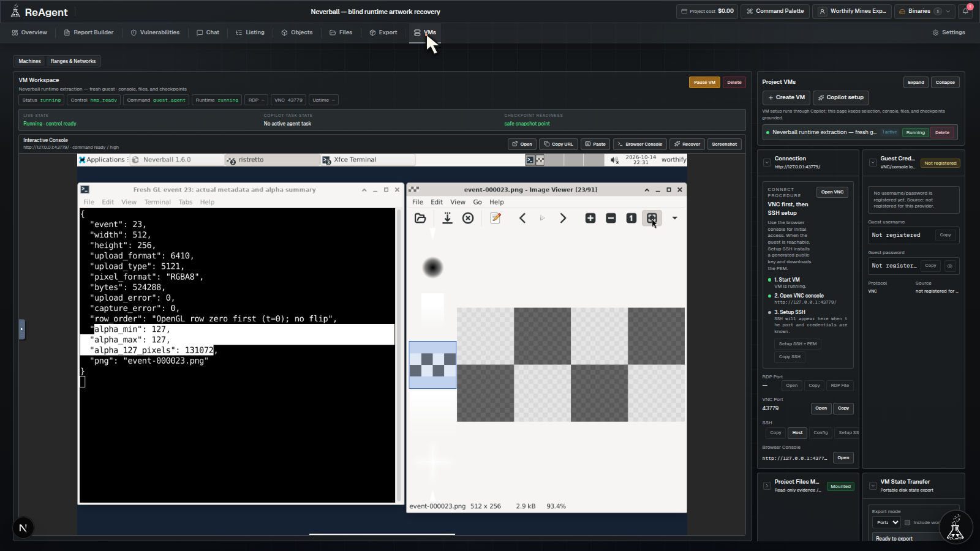Select the checkerboard thumbnail in the viewer sidebar

432,365
